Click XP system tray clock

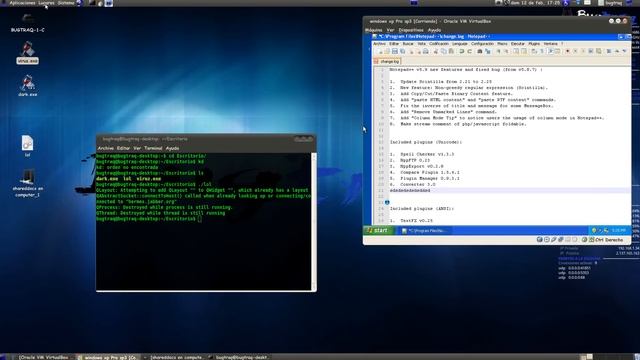coord(618,231)
